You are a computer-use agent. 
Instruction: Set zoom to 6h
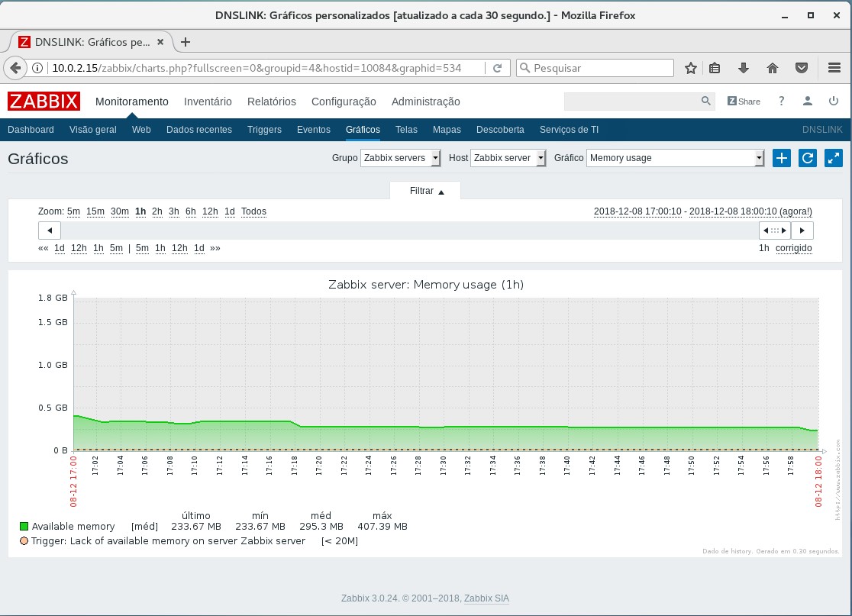(191, 211)
